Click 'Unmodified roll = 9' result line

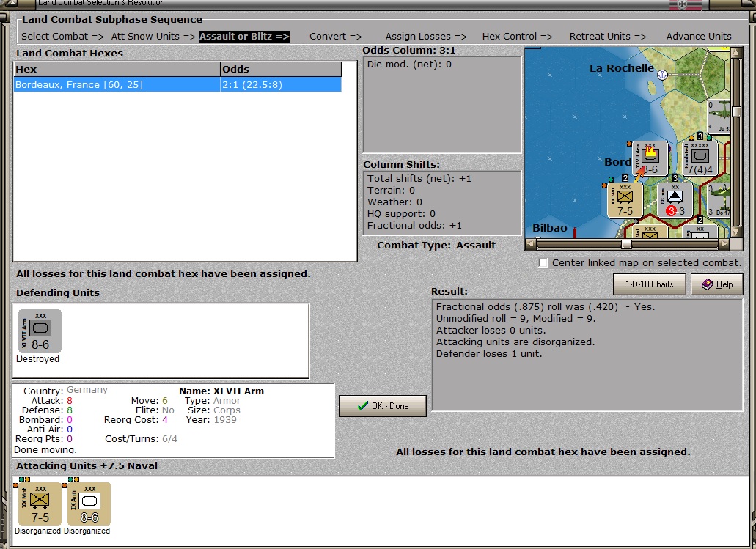(516, 319)
